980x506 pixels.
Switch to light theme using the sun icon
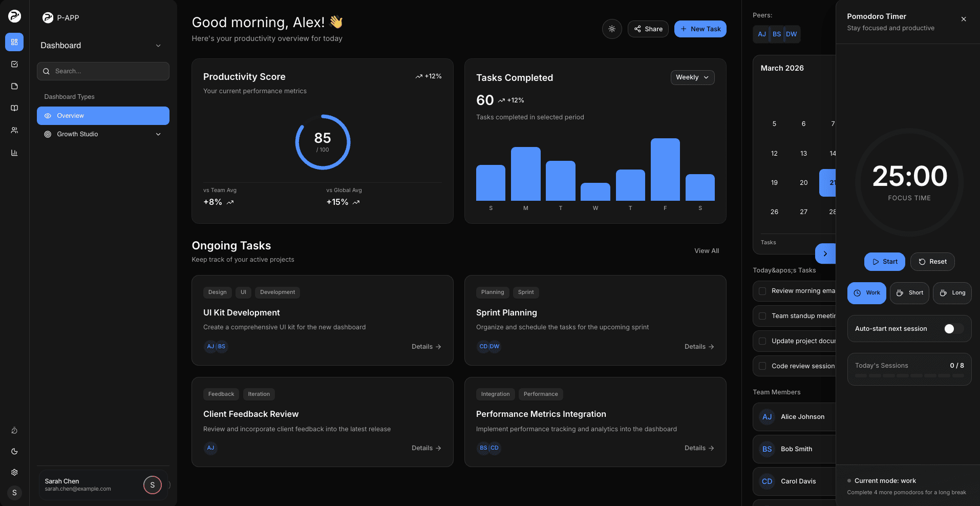pos(612,29)
